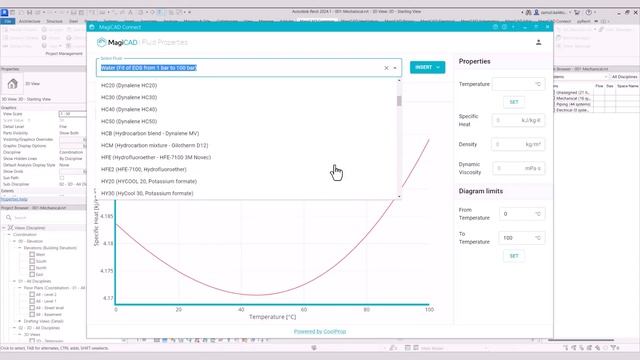Click the Revit user sign-in icon
This screenshot has height=360, width=640.
click(537, 13)
